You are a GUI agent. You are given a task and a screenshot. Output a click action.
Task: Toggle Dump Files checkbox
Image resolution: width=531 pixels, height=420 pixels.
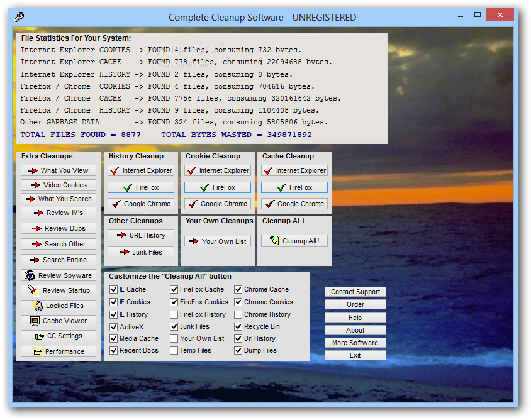point(238,350)
